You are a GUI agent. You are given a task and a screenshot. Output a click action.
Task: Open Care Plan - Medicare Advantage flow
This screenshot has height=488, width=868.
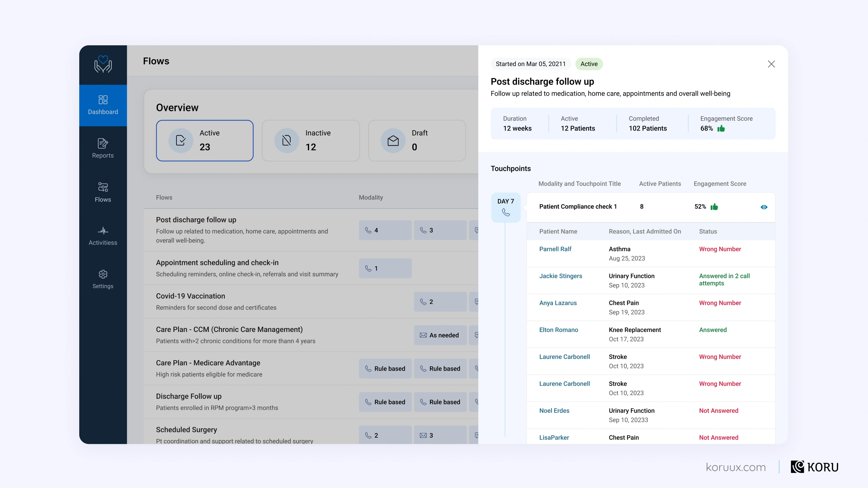coord(311,369)
